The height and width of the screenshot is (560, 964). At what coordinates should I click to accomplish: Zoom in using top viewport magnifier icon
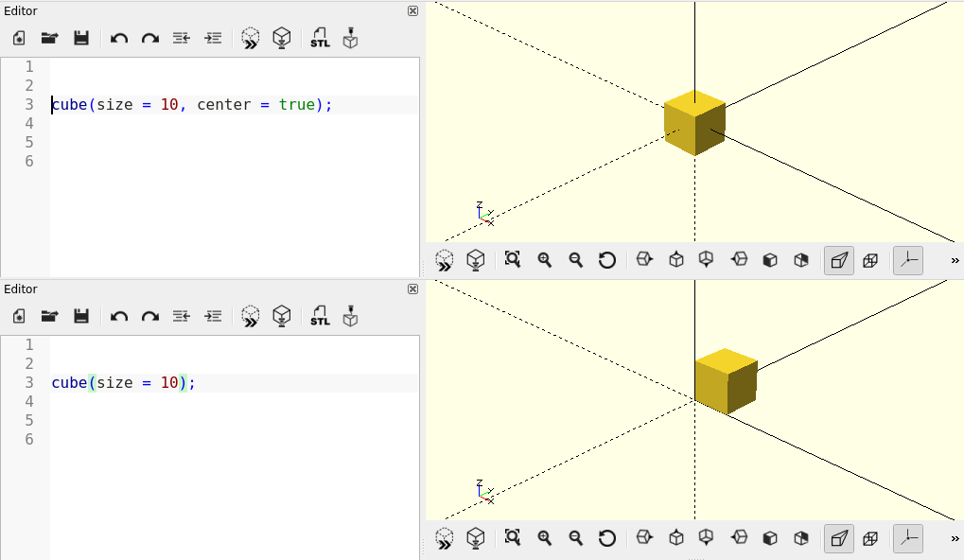coord(545,259)
